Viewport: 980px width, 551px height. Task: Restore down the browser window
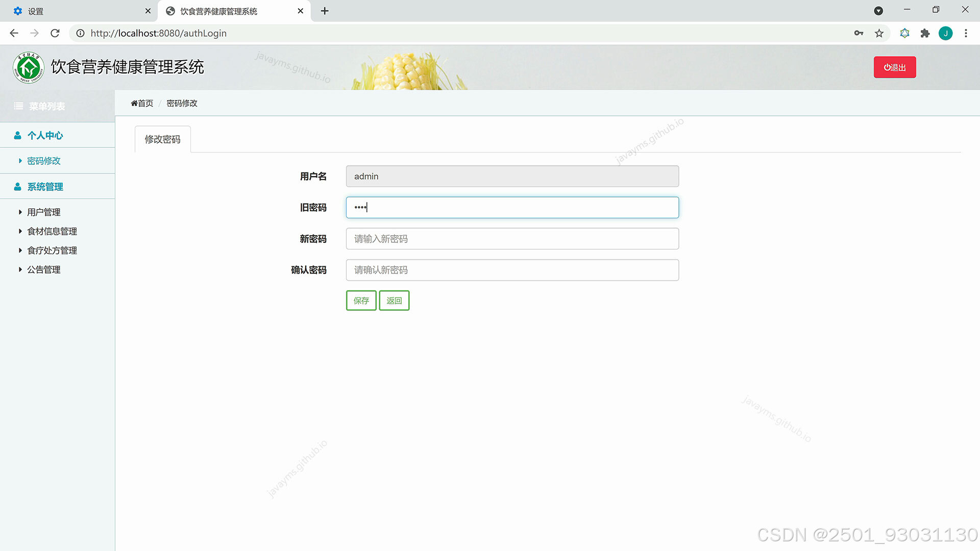point(936,10)
